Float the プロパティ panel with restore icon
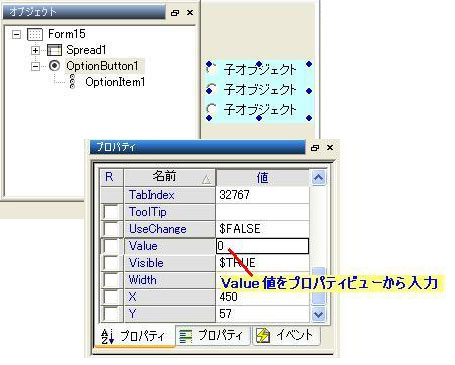 [x=315, y=147]
